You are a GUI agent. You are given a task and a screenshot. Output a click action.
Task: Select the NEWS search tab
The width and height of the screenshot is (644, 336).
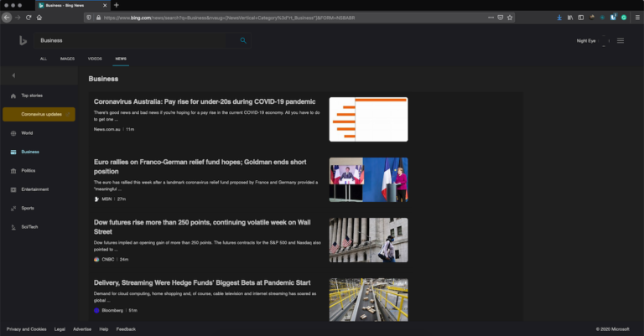click(121, 59)
